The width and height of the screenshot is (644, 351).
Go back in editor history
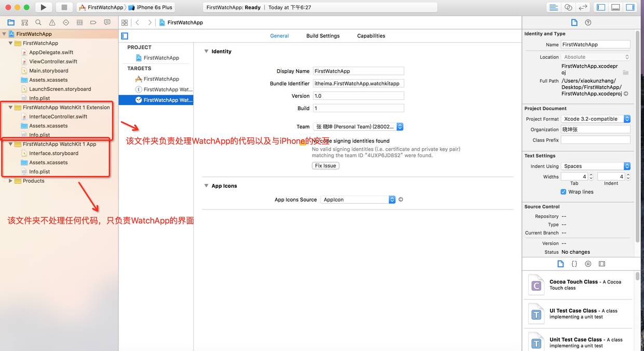[x=138, y=22]
